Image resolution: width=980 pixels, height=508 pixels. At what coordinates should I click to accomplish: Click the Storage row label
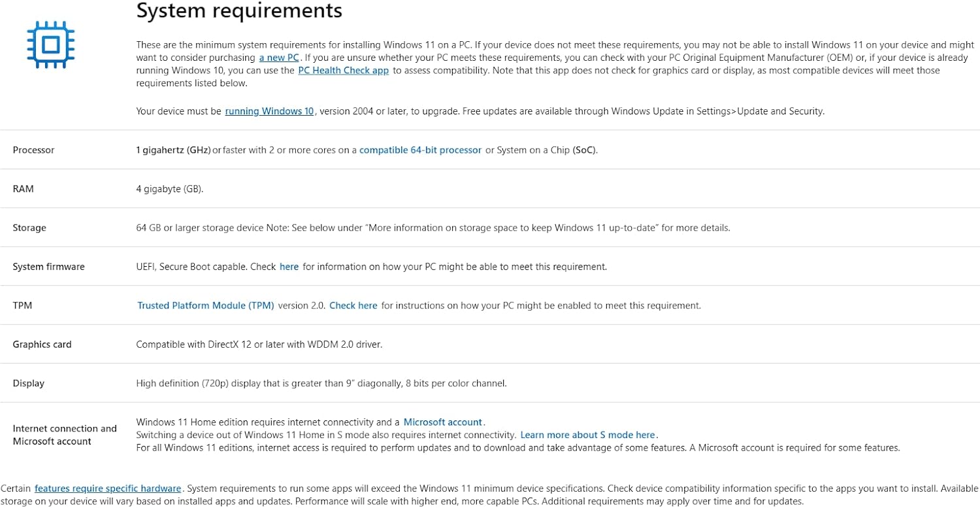[x=29, y=228]
